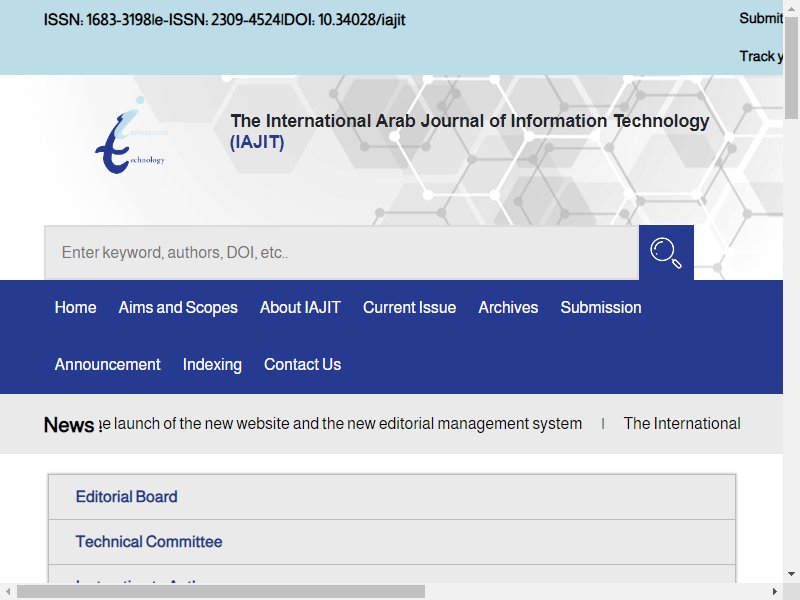Open the Aims and Scopes page
This screenshot has height=600, width=800.
coord(178,308)
